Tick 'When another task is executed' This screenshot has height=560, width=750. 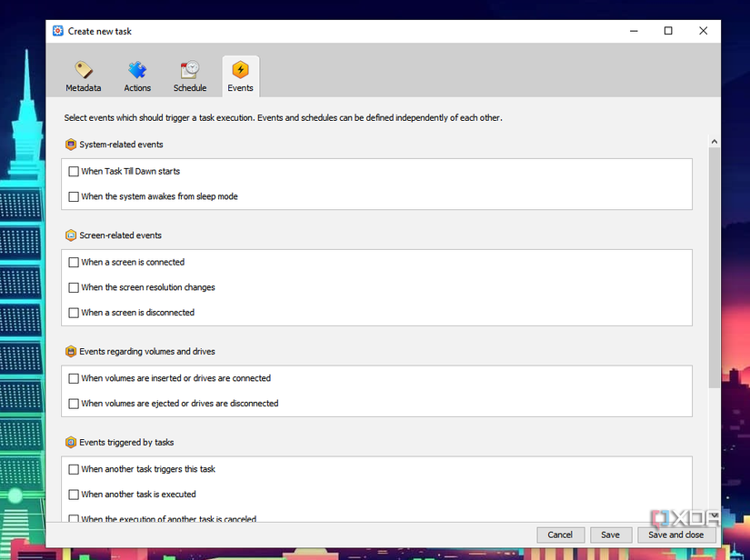tap(74, 495)
